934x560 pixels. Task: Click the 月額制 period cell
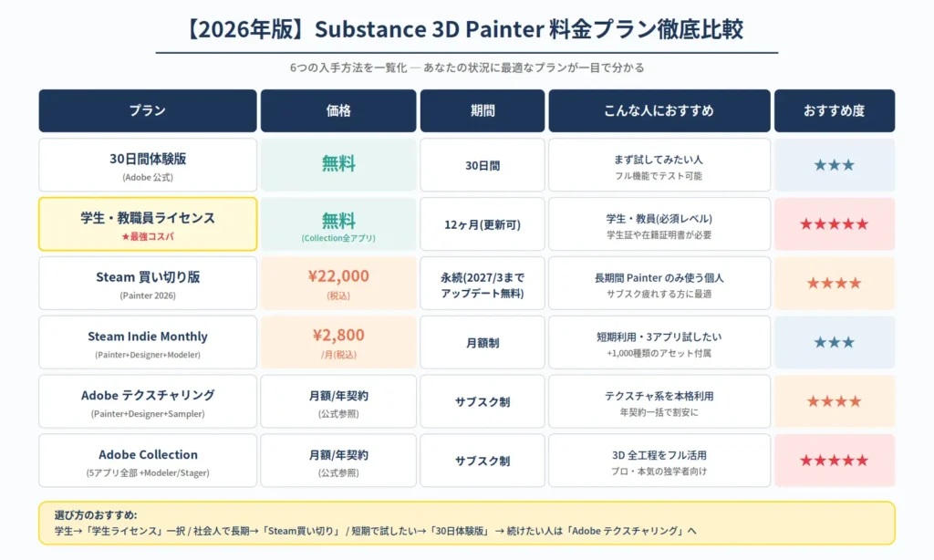[x=483, y=342]
